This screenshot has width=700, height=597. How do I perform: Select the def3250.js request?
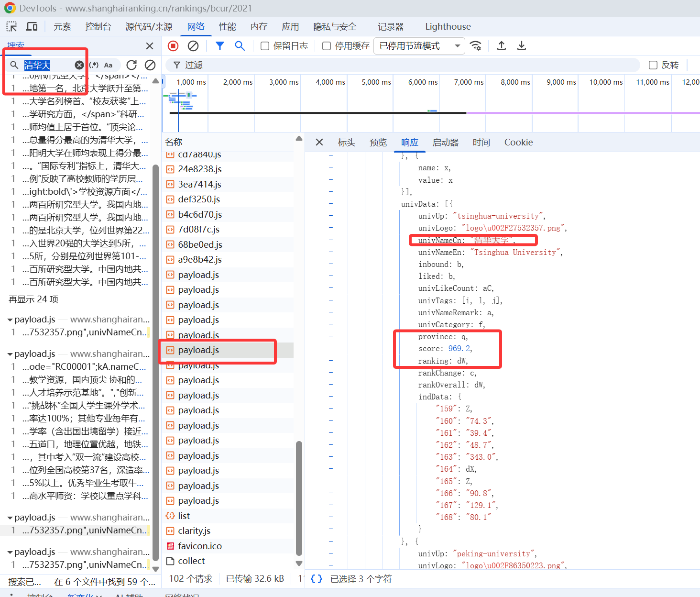[228, 199]
